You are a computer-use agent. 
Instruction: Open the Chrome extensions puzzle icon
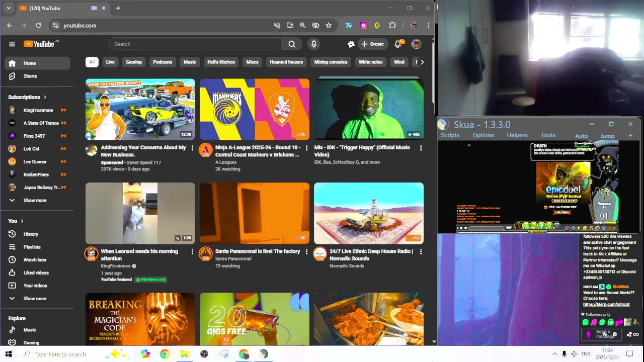coord(392,25)
